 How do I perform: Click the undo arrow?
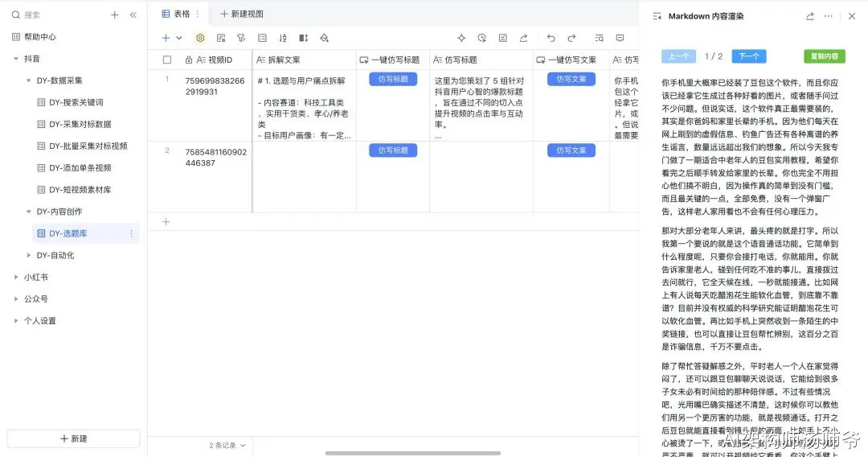pos(551,38)
